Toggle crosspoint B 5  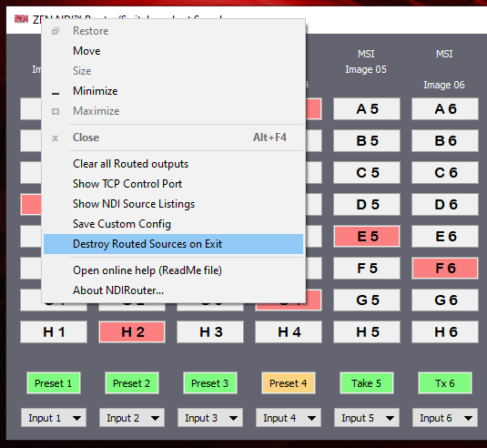pos(367,141)
